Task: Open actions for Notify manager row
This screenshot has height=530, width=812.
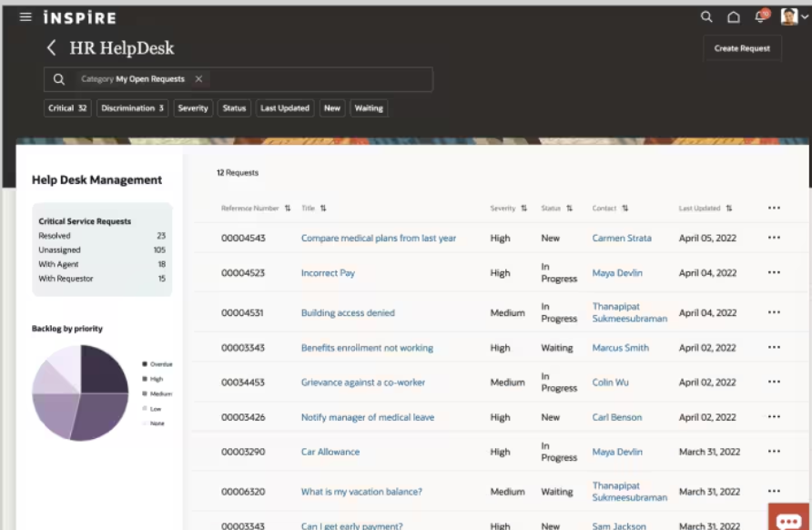Action: tap(774, 416)
